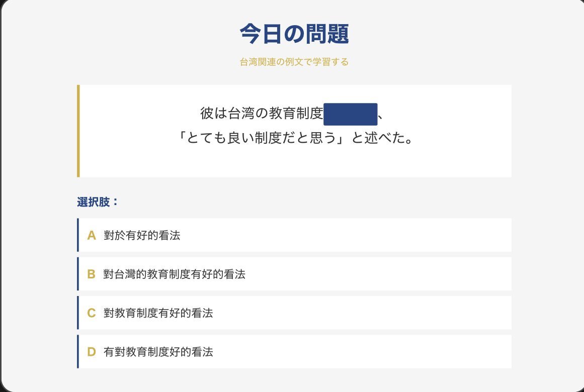Screen dimensions: 584x392
Task: Click the blue accent bar beside option D
Action: 78,351
